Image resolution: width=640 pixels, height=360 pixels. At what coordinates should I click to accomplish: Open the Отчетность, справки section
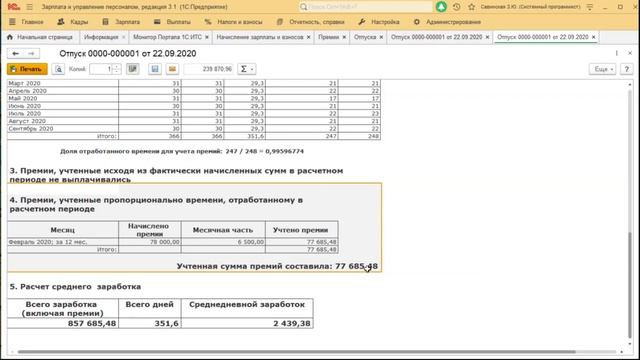(311, 22)
